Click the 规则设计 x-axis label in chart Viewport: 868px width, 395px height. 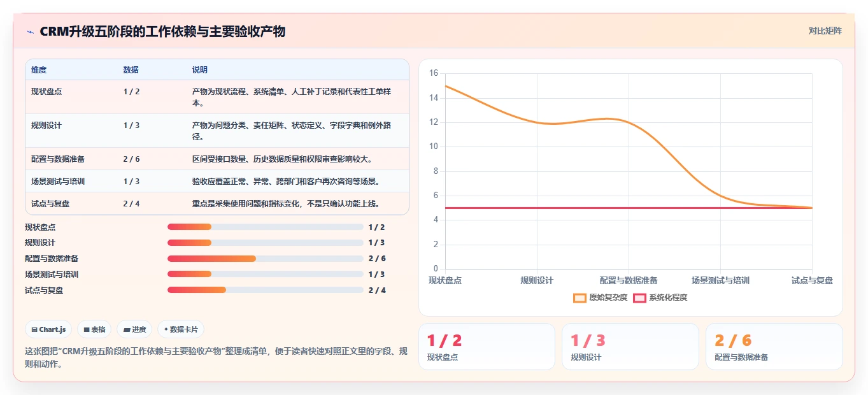tap(537, 280)
